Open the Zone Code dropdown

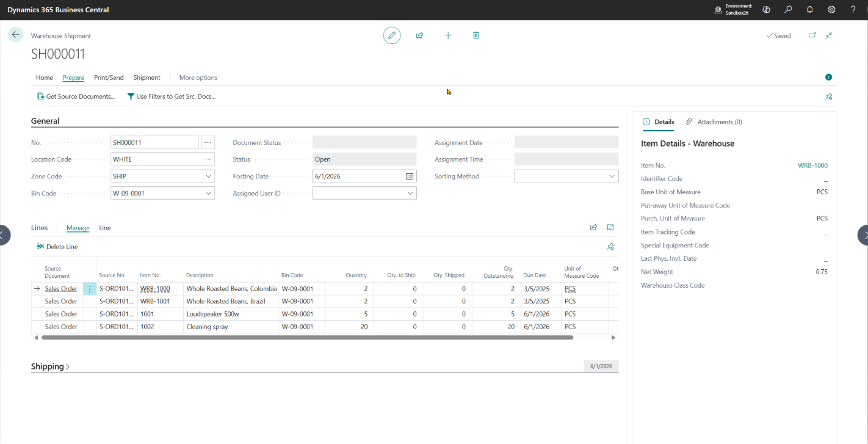pyautogui.click(x=208, y=177)
